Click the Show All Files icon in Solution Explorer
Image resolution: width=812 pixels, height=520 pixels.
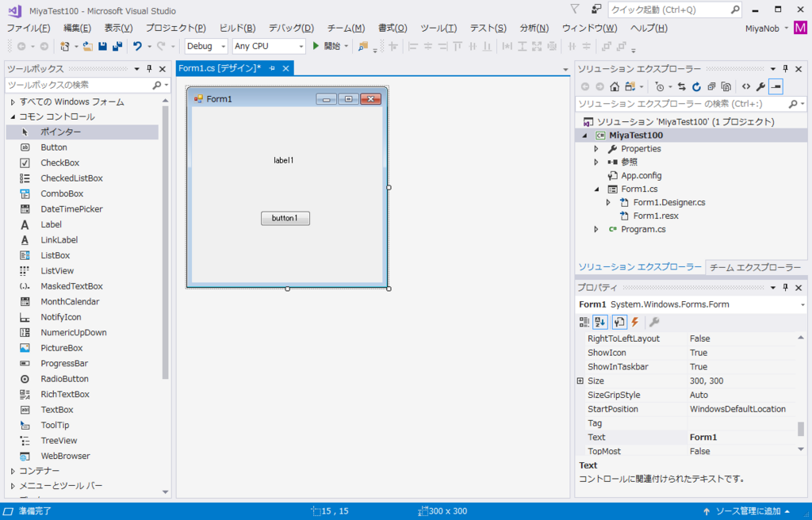tap(726, 86)
